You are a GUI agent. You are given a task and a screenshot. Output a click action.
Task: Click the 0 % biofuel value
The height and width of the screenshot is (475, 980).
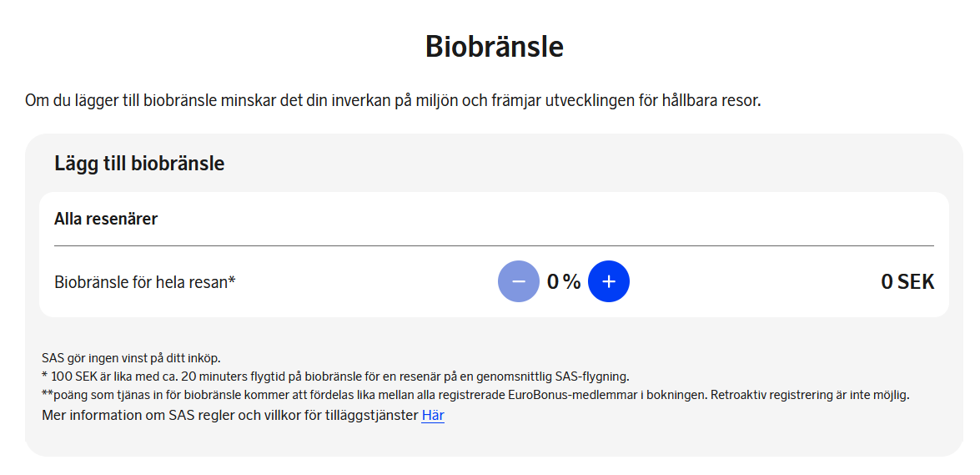(564, 282)
